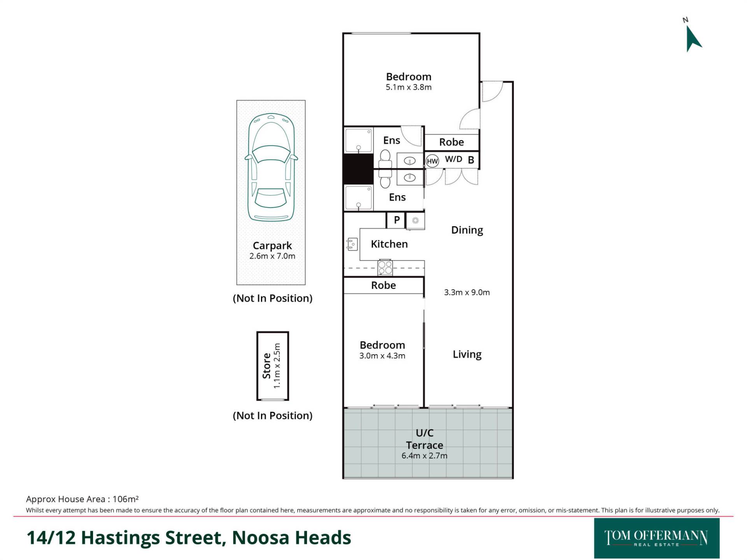Click the Living room label

click(467, 354)
